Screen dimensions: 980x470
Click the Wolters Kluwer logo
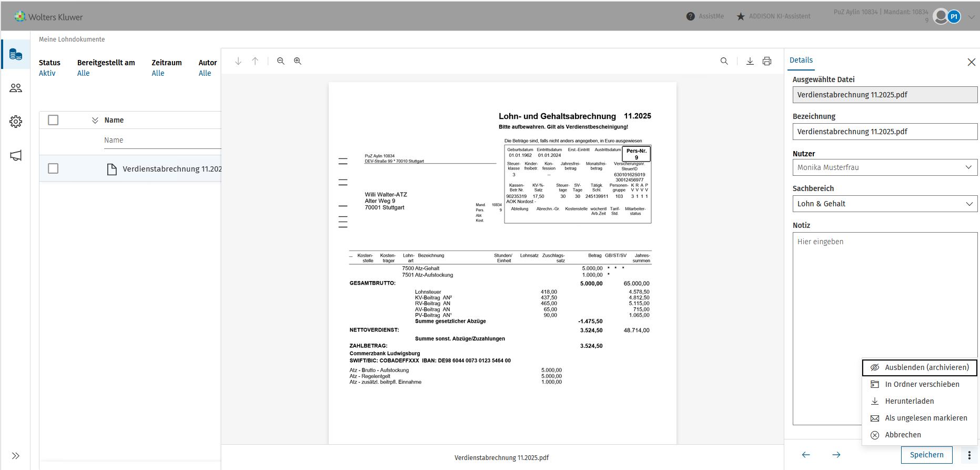pos(49,17)
